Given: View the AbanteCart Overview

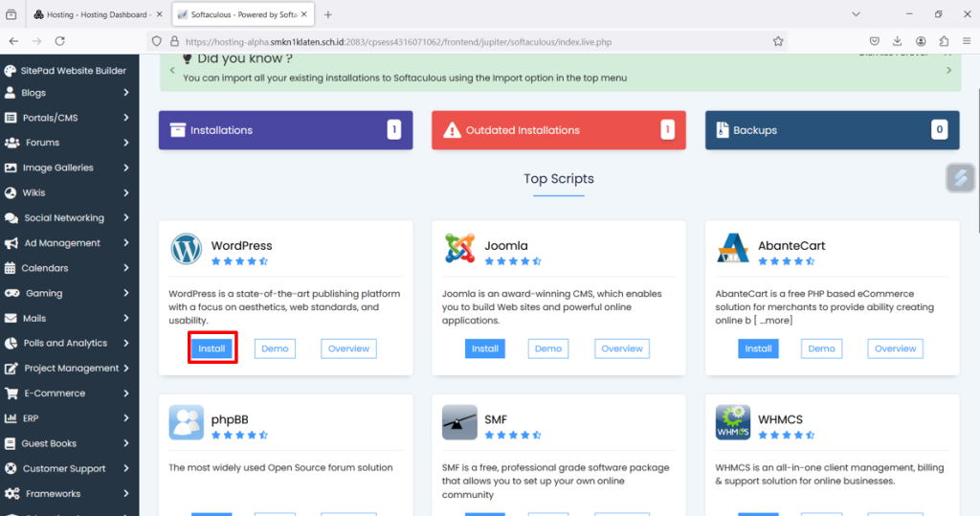Looking at the screenshot, I should coord(895,348).
